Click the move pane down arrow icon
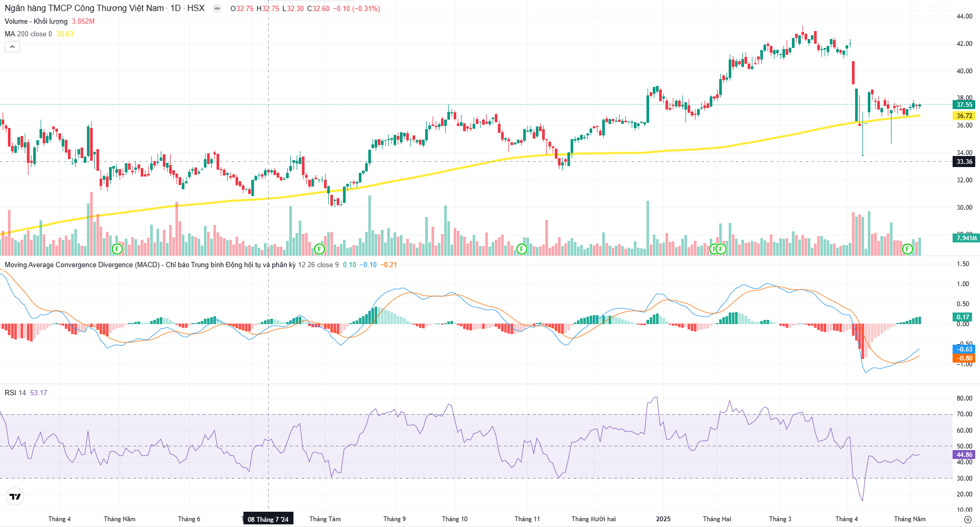Image resolution: width=980 pixels, height=527 pixels. [915, 9]
